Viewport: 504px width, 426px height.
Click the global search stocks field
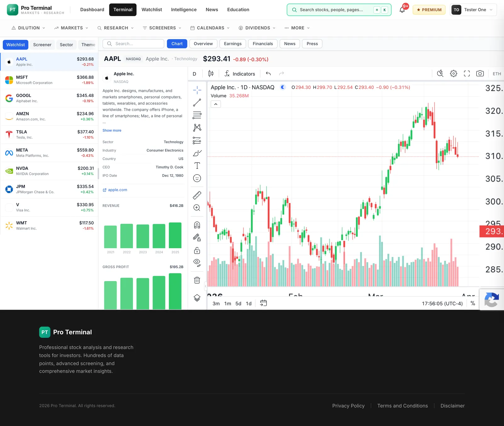(x=339, y=10)
